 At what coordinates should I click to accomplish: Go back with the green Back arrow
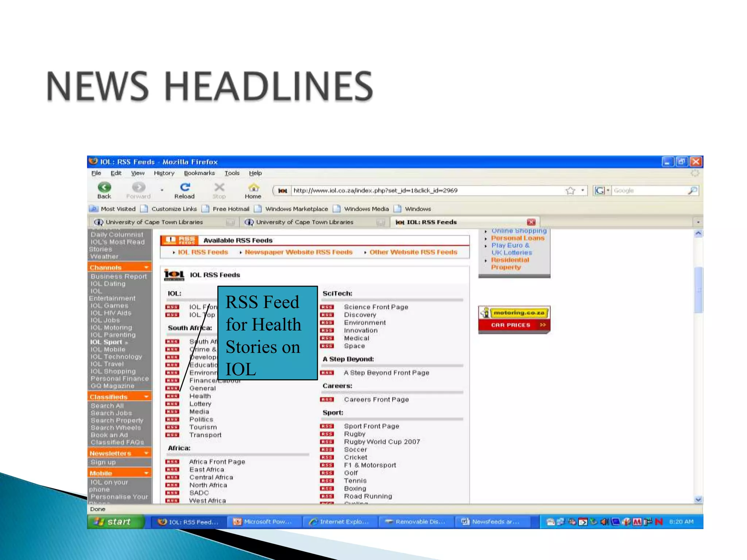104,187
